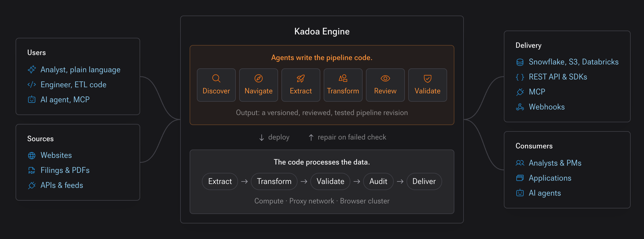The height and width of the screenshot is (239, 644).
Task: Click the Consumers panel heading
Action: click(x=534, y=146)
